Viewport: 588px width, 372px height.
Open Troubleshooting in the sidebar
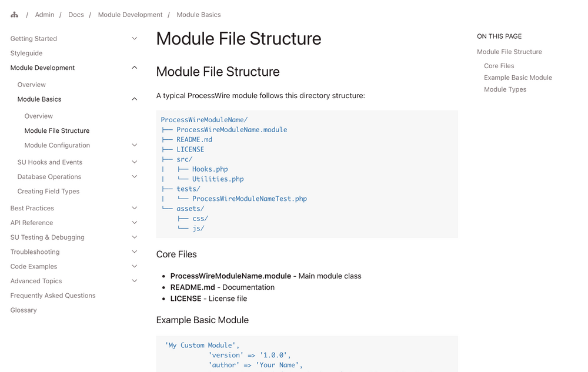click(x=35, y=252)
